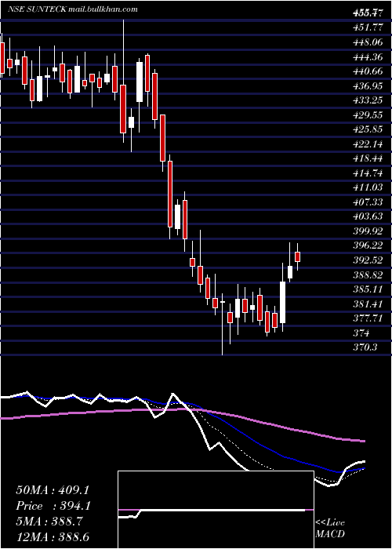Click the 374 price axis label
This screenshot has height=549, width=392.
[361, 333]
